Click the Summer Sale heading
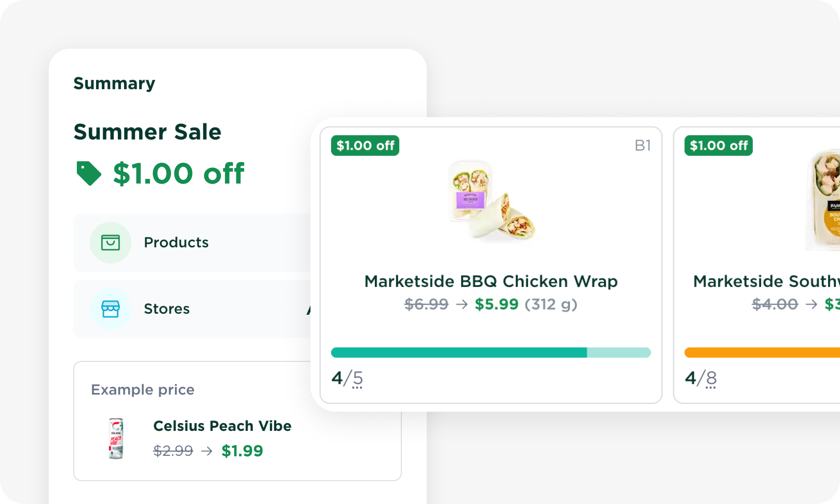Screen dimensions: 840x504 (x=147, y=132)
